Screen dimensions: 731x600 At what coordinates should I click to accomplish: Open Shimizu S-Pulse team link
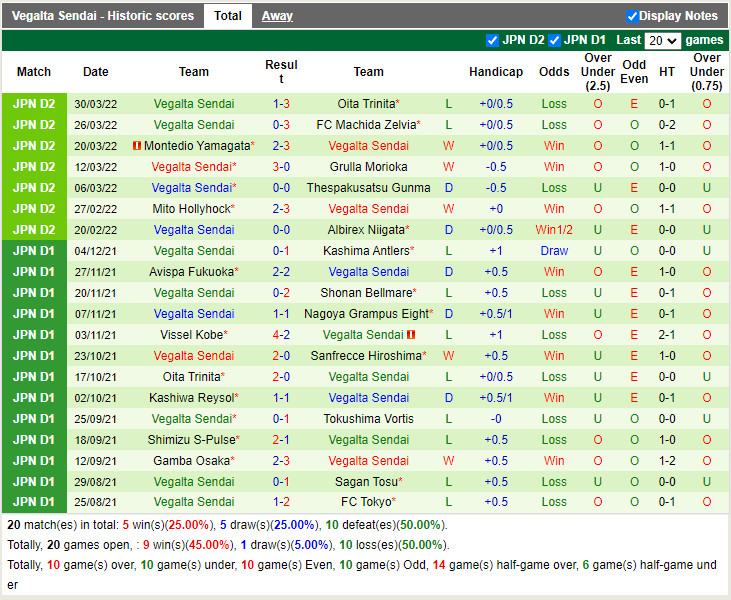[x=193, y=440]
